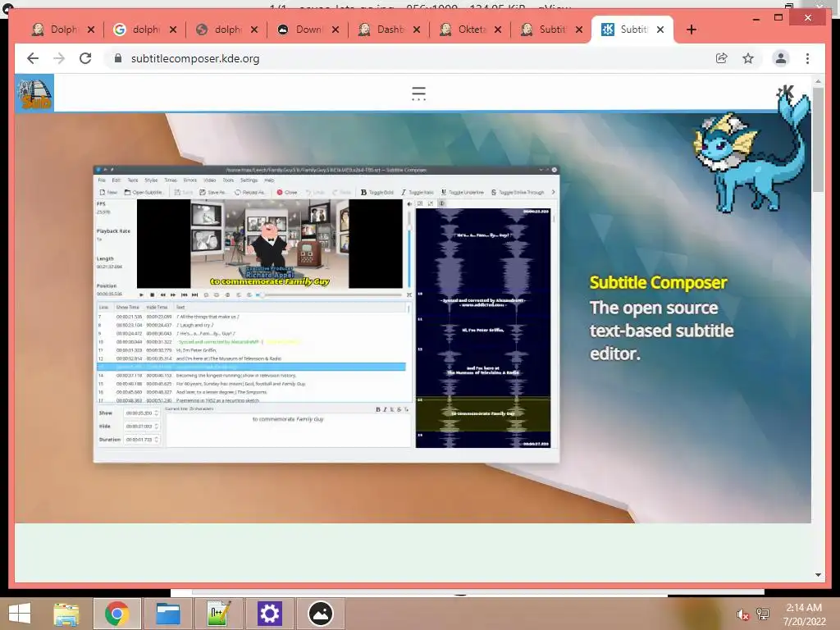Image resolution: width=840 pixels, height=630 pixels.
Task: Click the Subtitle Composer yellow heading
Action: (x=658, y=282)
